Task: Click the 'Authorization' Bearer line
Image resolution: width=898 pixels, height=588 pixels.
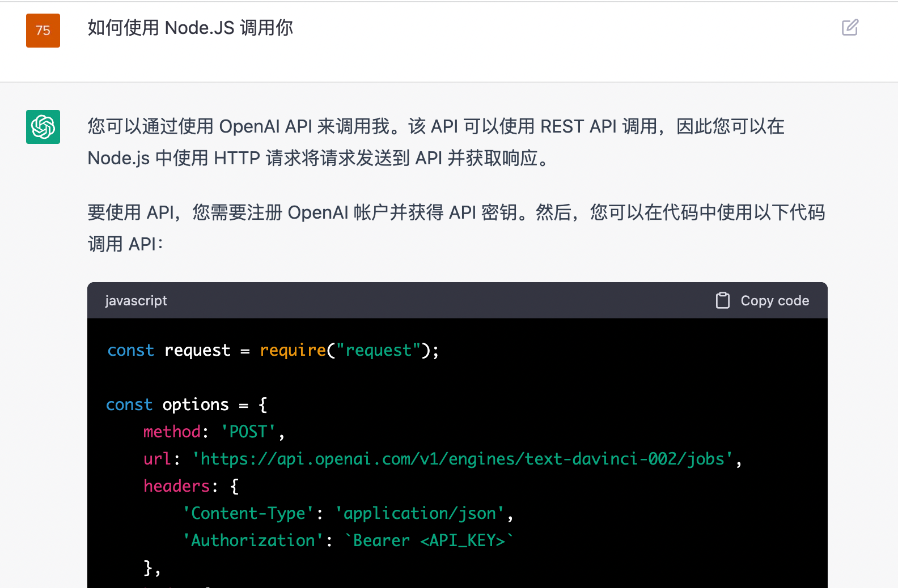Action: pyautogui.click(x=348, y=541)
